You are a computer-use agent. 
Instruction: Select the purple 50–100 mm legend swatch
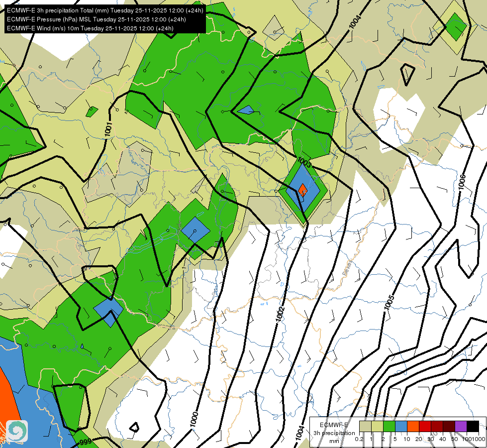pos(461,427)
